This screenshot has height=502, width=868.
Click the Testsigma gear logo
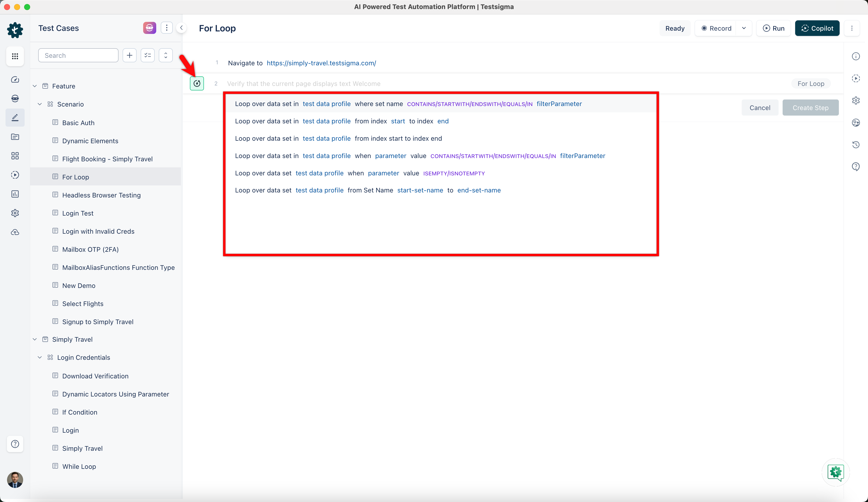click(15, 30)
